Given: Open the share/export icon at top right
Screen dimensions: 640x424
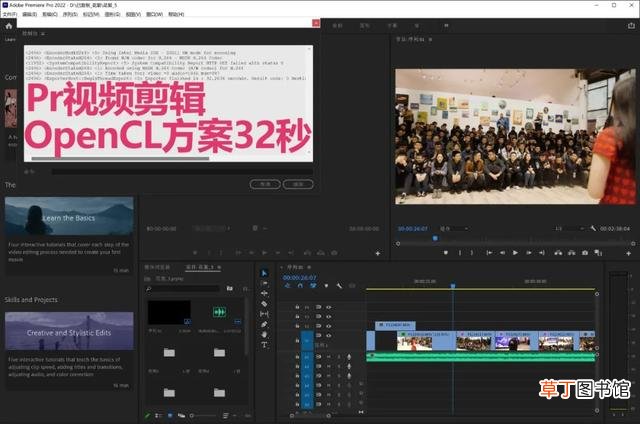Looking at the screenshot, I should pos(631,26).
